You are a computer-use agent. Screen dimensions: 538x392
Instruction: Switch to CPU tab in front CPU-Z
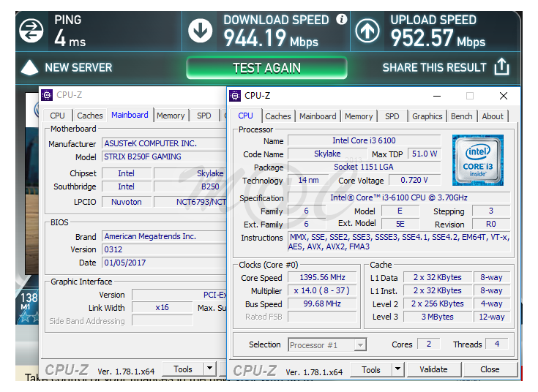[246, 116]
